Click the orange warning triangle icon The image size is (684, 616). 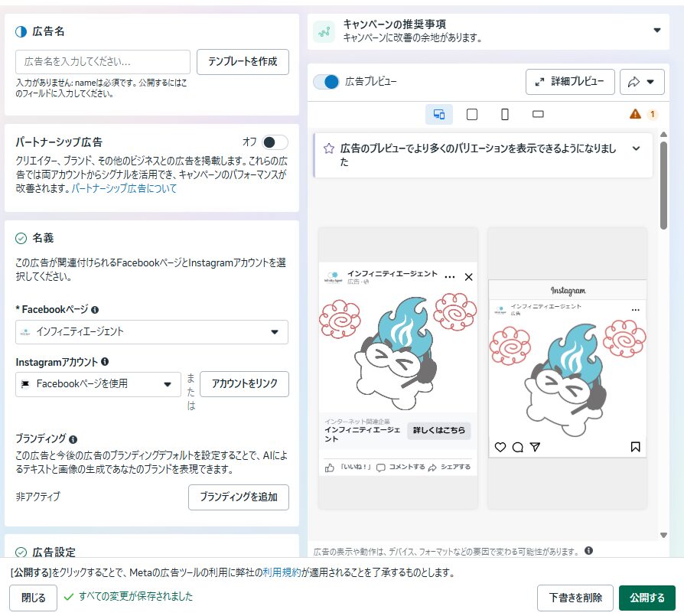[635, 114]
